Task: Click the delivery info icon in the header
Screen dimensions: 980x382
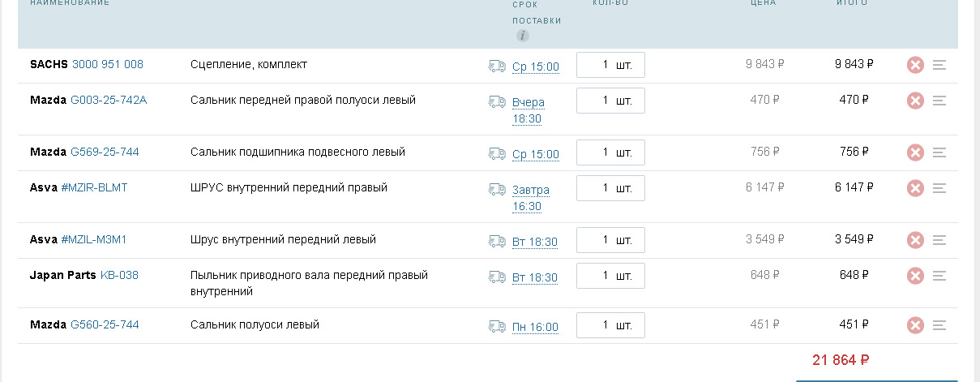Action: 523,36
